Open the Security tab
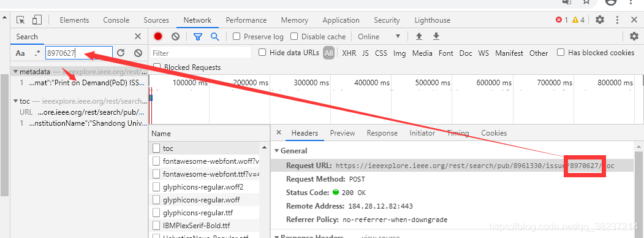Image resolution: width=644 pixels, height=238 pixels. (x=387, y=20)
